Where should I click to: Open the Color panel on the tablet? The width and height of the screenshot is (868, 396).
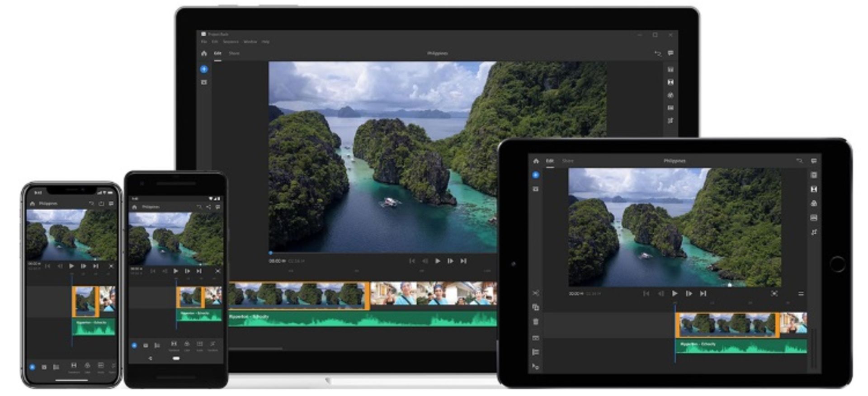(x=814, y=203)
